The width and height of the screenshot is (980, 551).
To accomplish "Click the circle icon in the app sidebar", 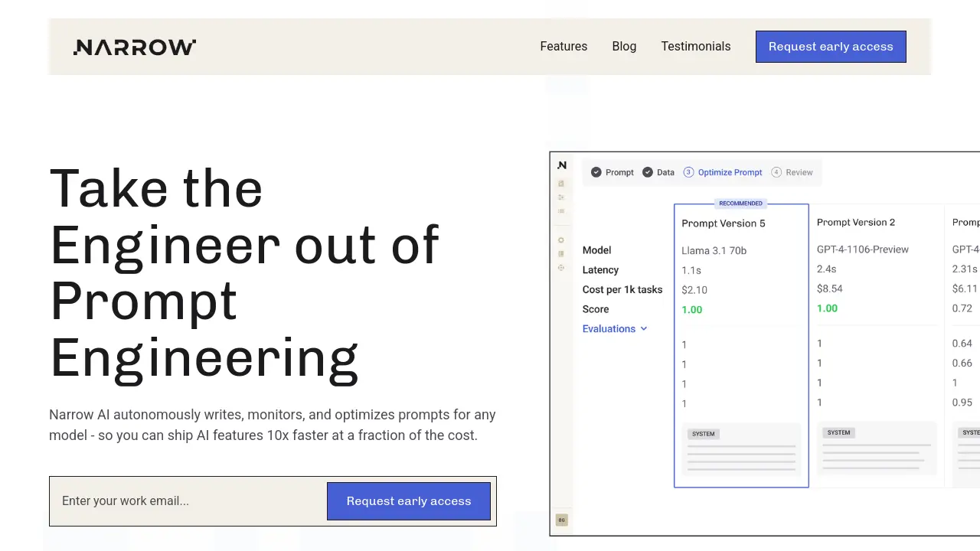I will (x=561, y=240).
